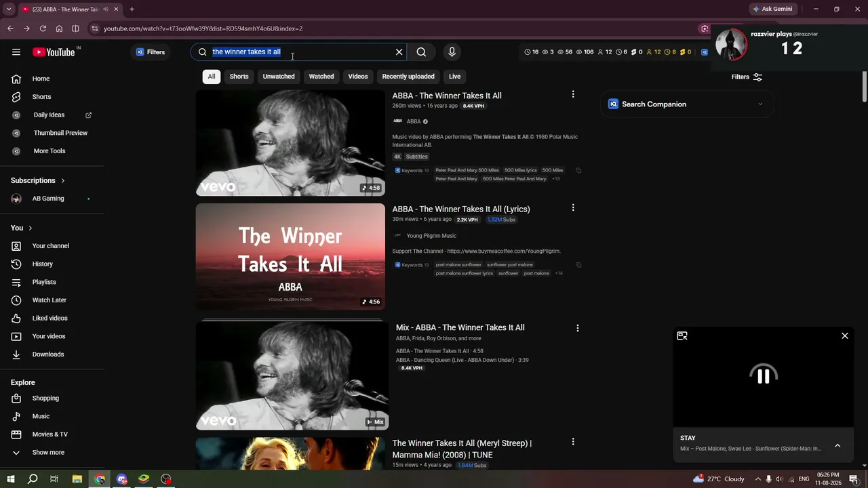Open File Explorer from the taskbar
Viewport: 868px width, 488px height.
click(x=77, y=479)
